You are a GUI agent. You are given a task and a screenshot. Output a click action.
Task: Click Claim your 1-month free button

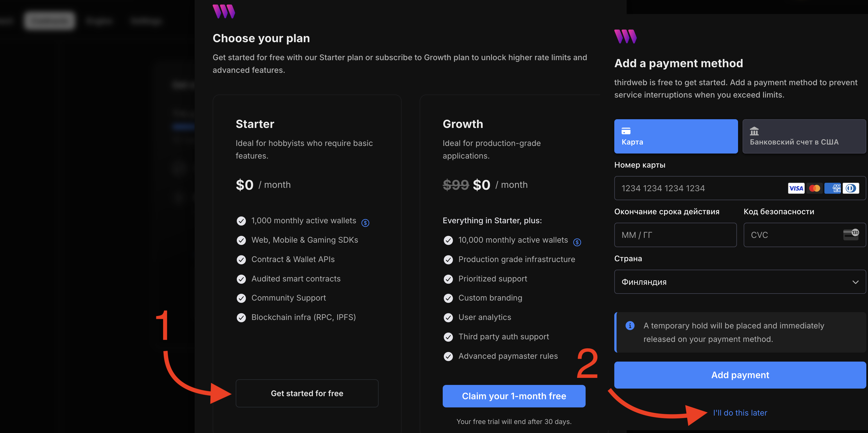pos(514,396)
